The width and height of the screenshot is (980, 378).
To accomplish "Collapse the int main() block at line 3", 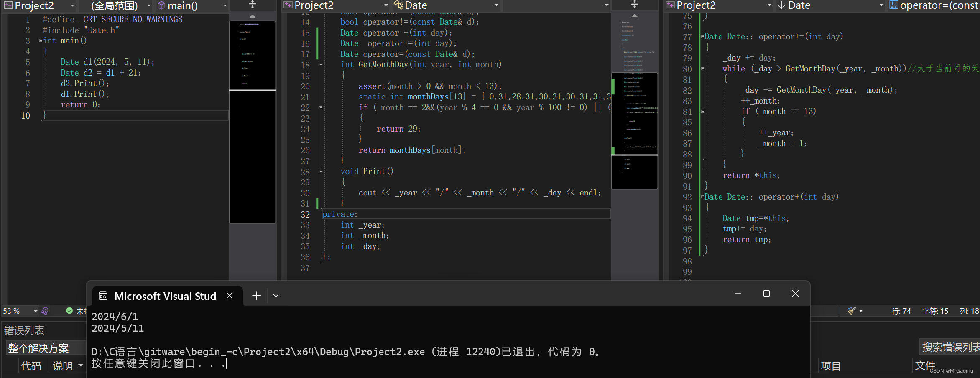I will point(41,41).
